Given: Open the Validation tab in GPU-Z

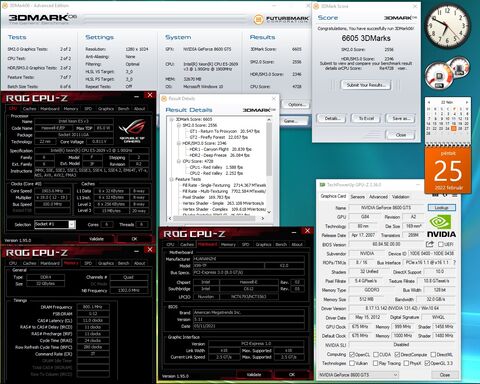Looking at the screenshot, I should tap(400, 197).
